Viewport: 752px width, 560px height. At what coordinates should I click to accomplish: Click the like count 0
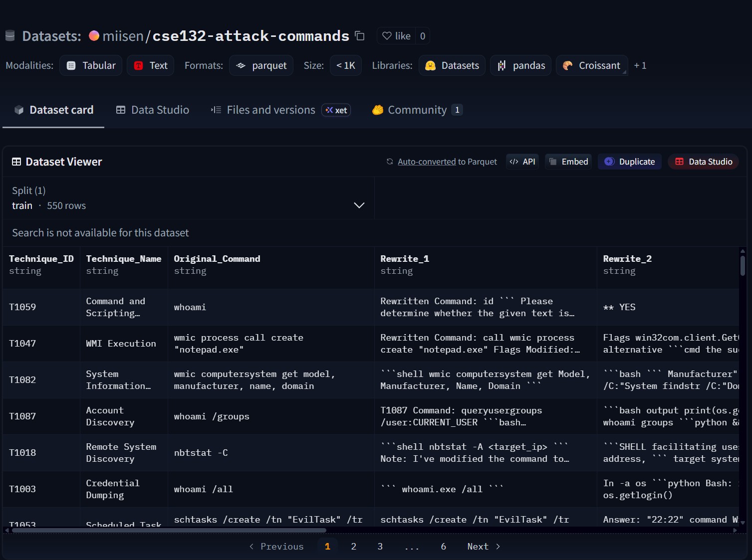[x=423, y=36]
